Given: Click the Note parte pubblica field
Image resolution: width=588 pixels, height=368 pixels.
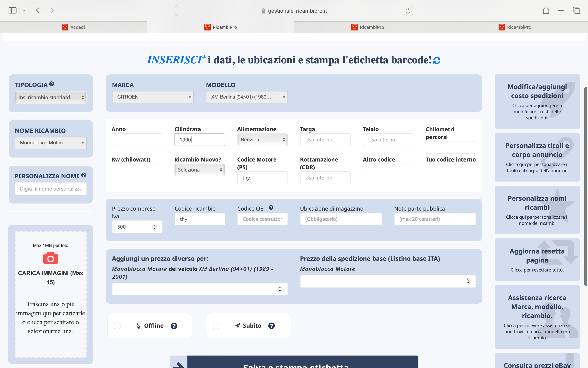Looking at the screenshot, I should coord(435,219).
